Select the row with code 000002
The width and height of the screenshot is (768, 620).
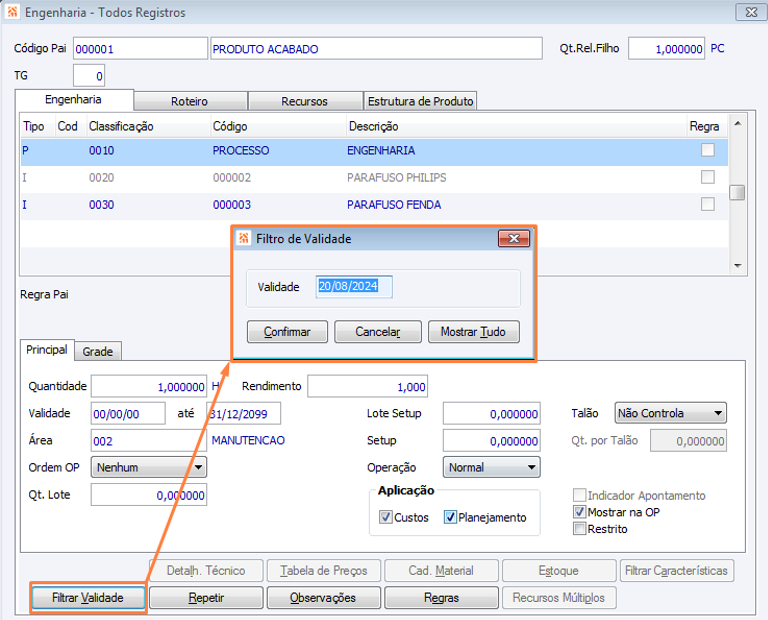[374, 177]
